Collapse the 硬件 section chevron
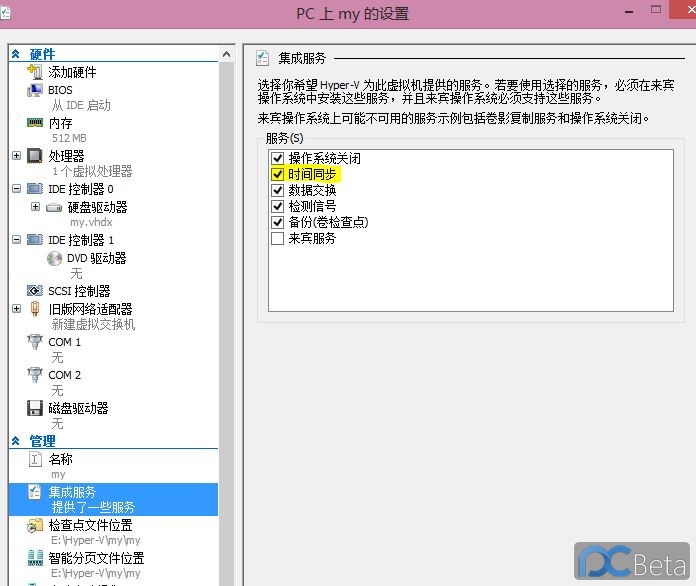This screenshot has width=696, height=586. (x=16, y=54)
